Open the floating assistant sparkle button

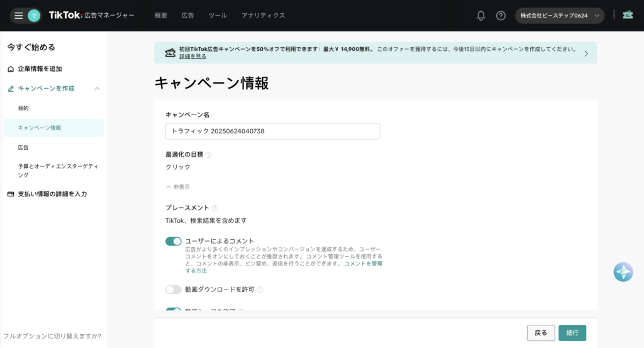pyautogui.click(x=623, y=272)
